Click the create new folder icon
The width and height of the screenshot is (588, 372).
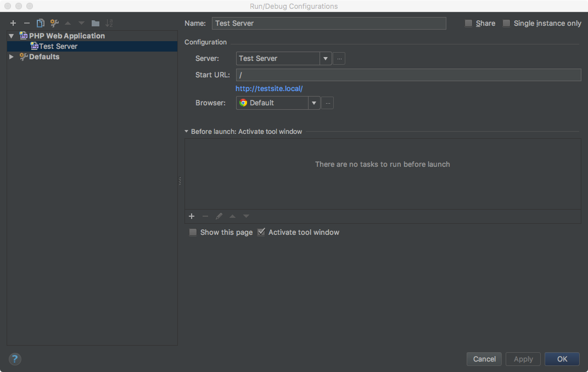[96, 23]
